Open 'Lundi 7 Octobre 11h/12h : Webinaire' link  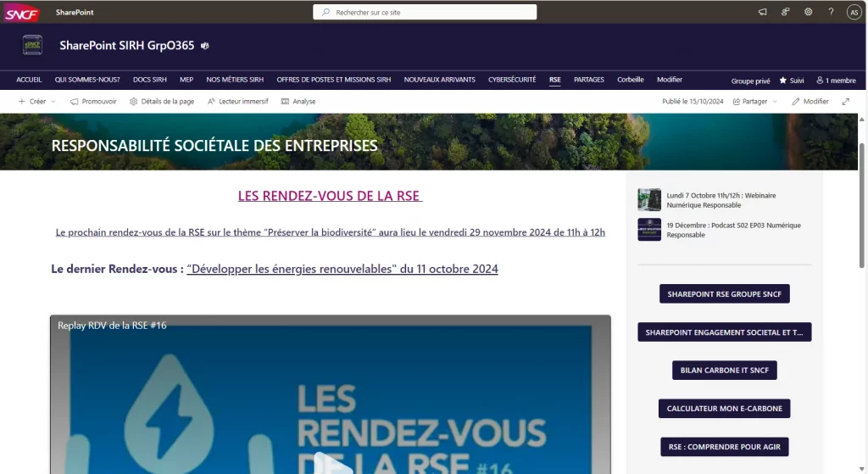point(721,200)
